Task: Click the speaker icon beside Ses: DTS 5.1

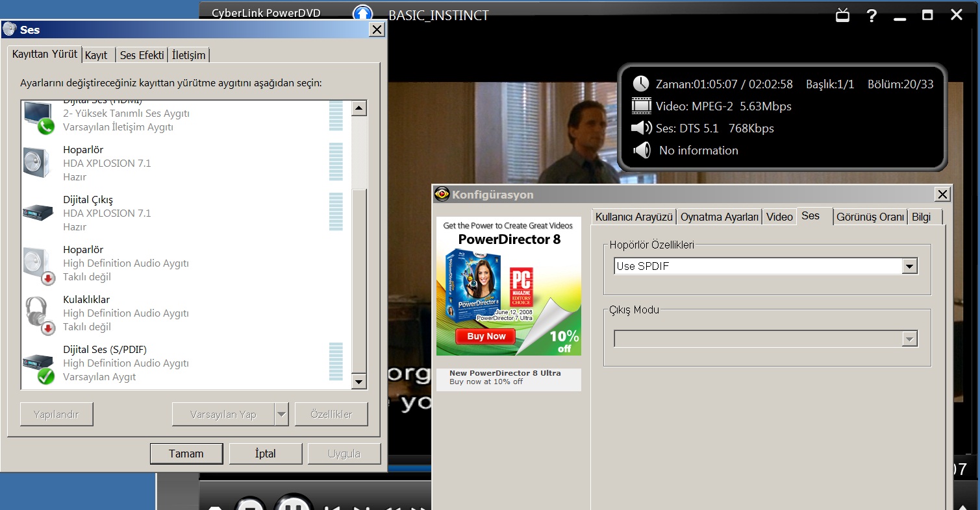Action: click(x=642, y=128)
